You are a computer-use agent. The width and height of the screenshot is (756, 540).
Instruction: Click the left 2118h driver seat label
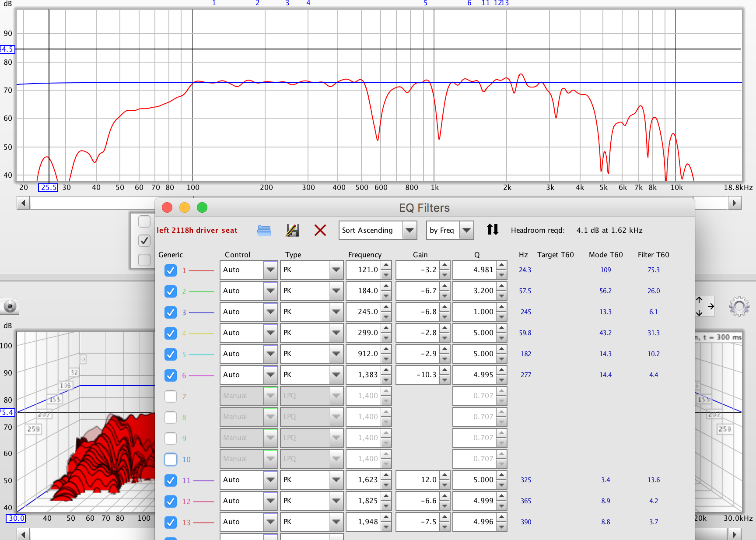[197, 230]
